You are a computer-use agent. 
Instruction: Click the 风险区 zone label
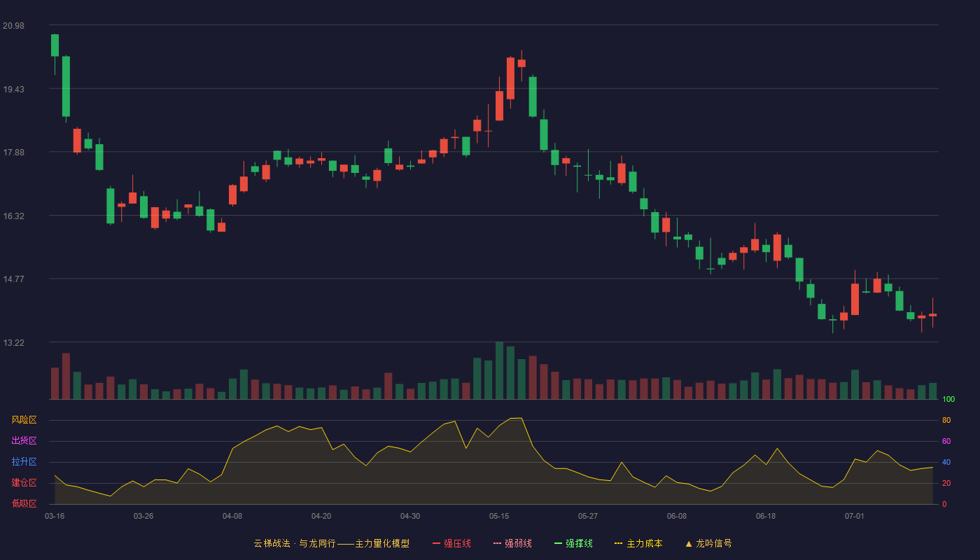pos(24,420)
